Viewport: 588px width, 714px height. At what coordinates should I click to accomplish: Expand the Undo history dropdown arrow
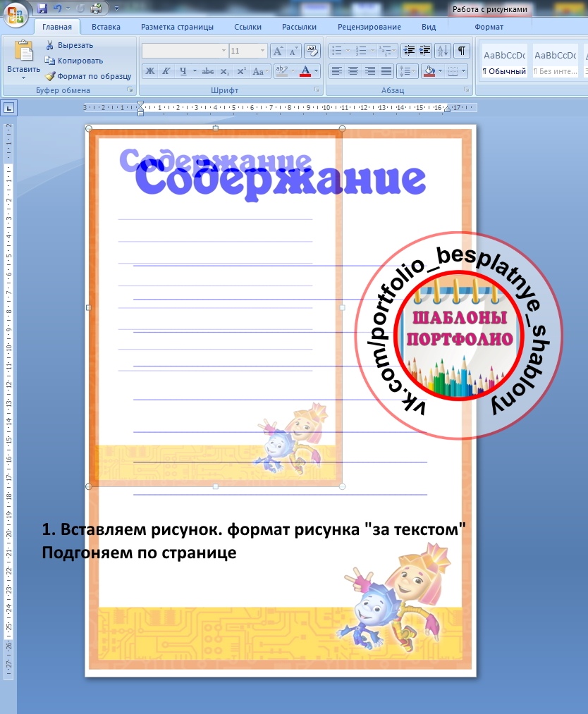pyautogui.click(x=68, y=8)
